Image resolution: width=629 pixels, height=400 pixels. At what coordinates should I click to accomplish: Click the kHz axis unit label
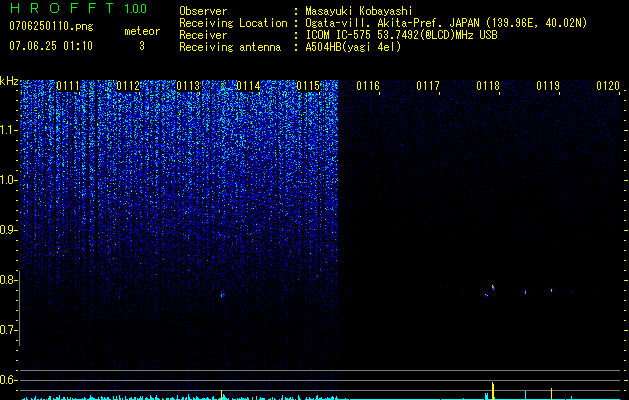click(x=9, y=81)
